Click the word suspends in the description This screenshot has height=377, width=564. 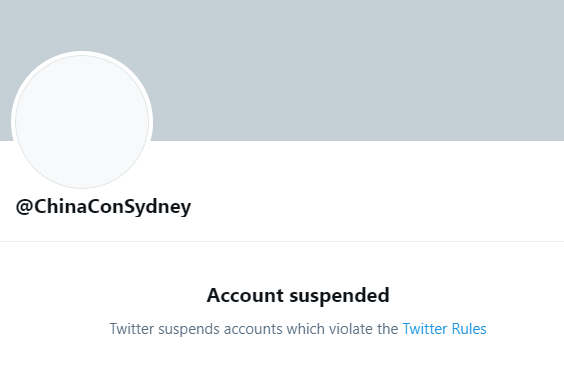pos(189,330)
